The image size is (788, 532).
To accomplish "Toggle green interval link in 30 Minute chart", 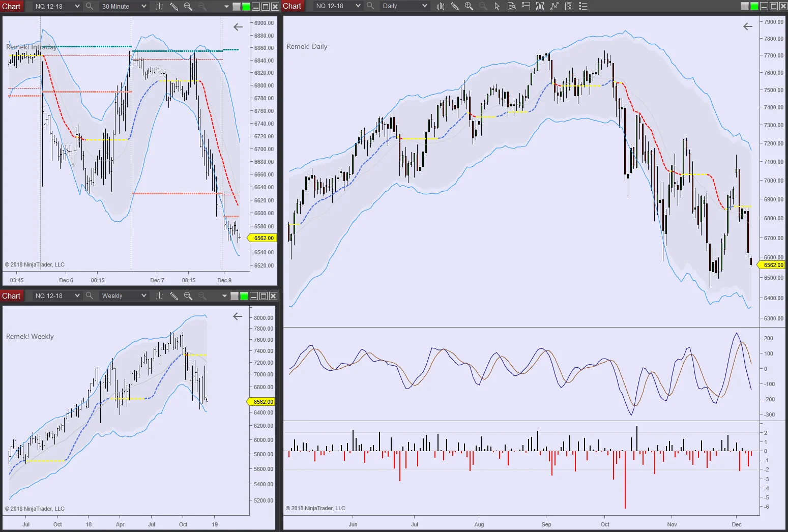I will [246, 7].
